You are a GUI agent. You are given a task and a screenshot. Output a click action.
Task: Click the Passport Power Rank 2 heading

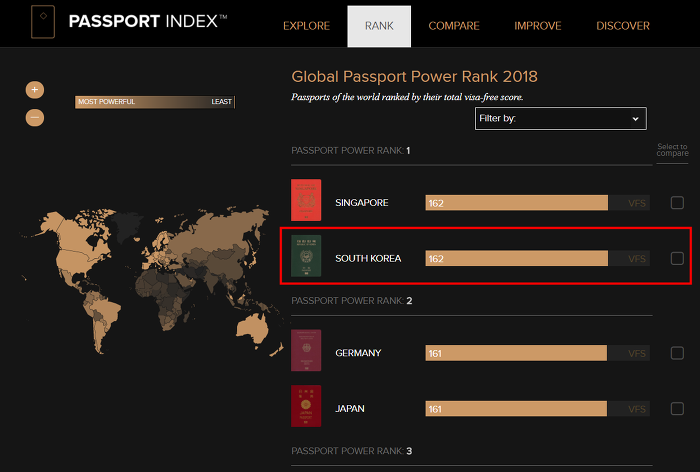point(352,301)
